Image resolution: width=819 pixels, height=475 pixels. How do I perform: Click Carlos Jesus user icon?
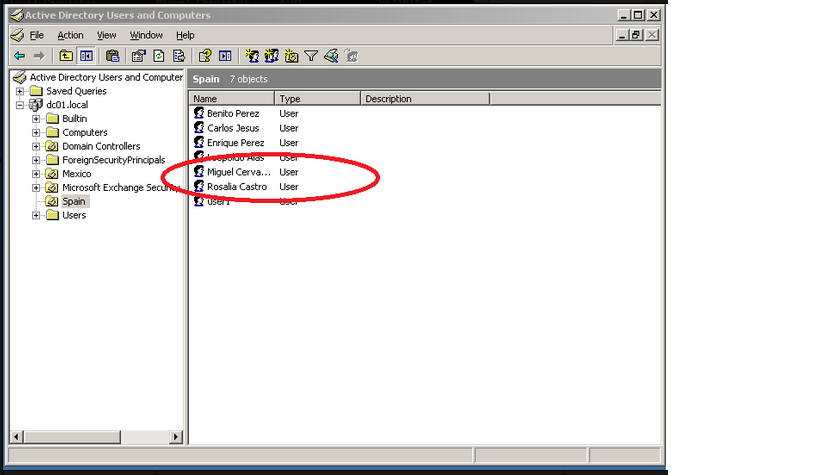(199, 128)
